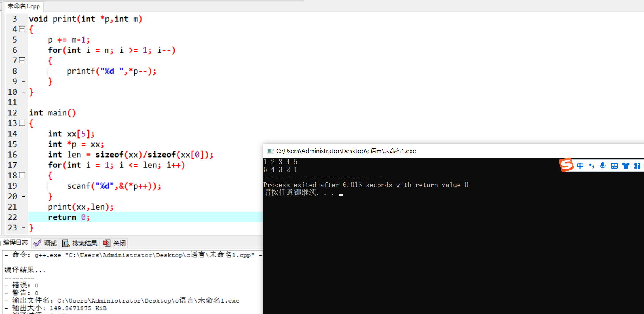Click line 'int xx[5];'
This screenshot has height=314, width=644.
coord(71,134)
